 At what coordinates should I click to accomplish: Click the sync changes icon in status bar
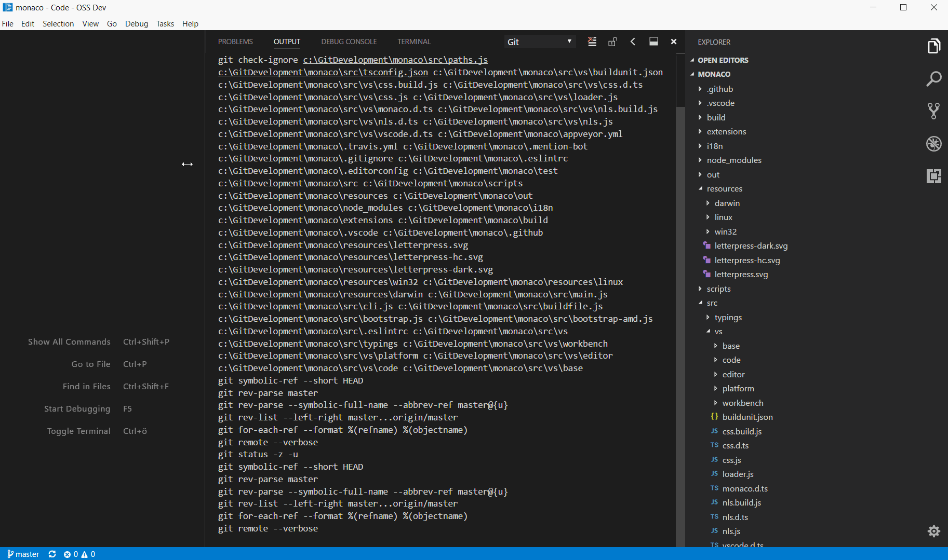coord(52,554)
